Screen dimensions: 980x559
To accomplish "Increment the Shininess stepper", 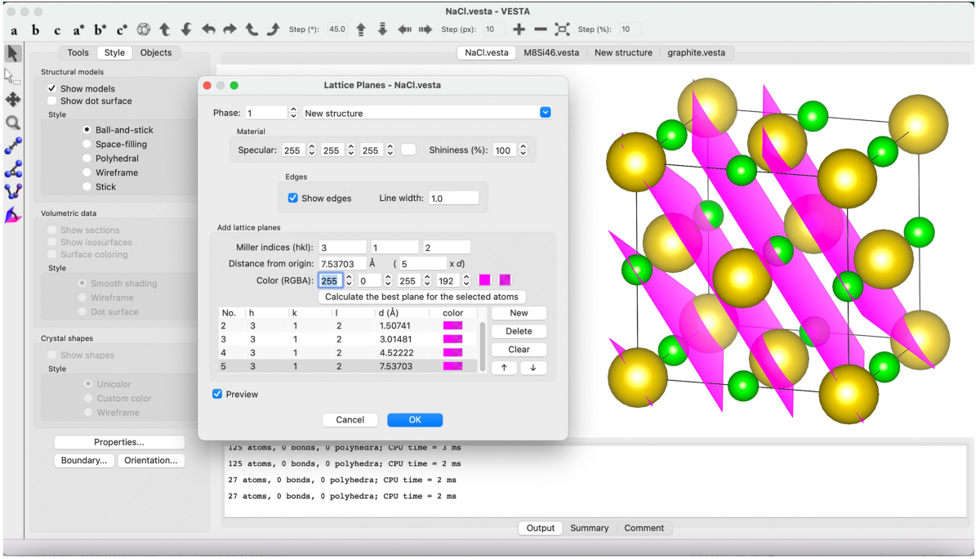I will (x=523, y=147).
